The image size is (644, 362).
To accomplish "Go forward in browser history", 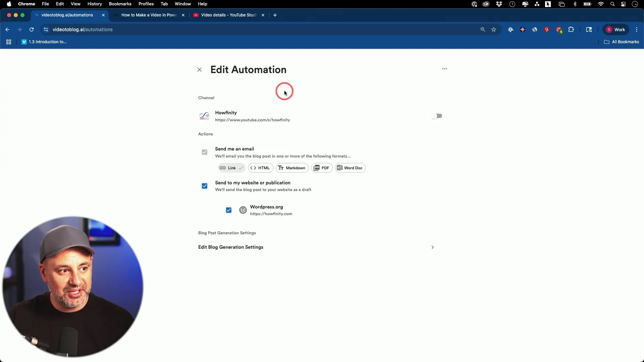I will 19,29.
